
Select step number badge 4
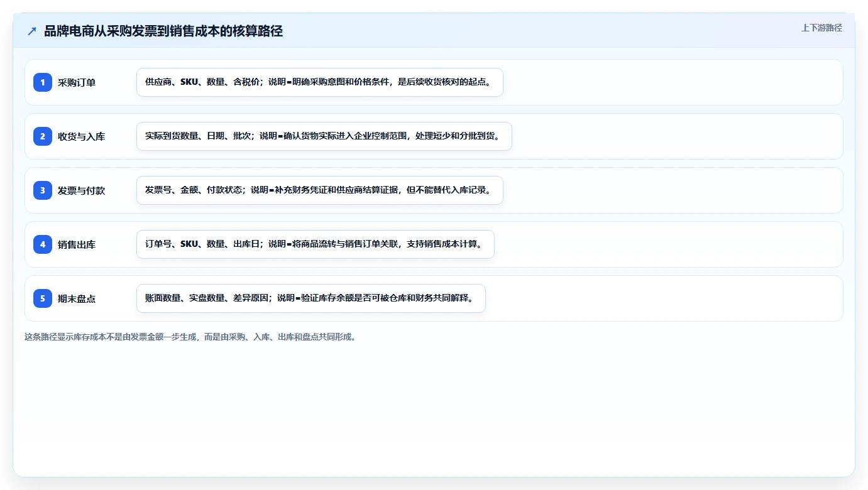[43, 244]
